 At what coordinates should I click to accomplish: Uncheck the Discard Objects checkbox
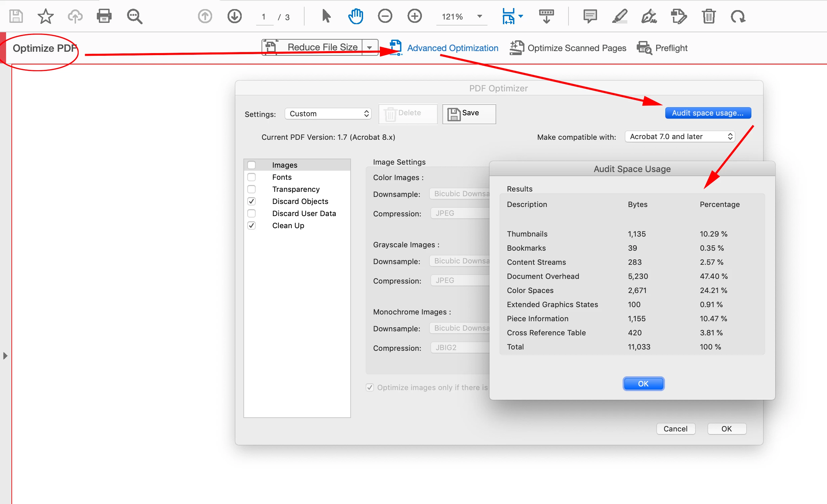(251, 201)
